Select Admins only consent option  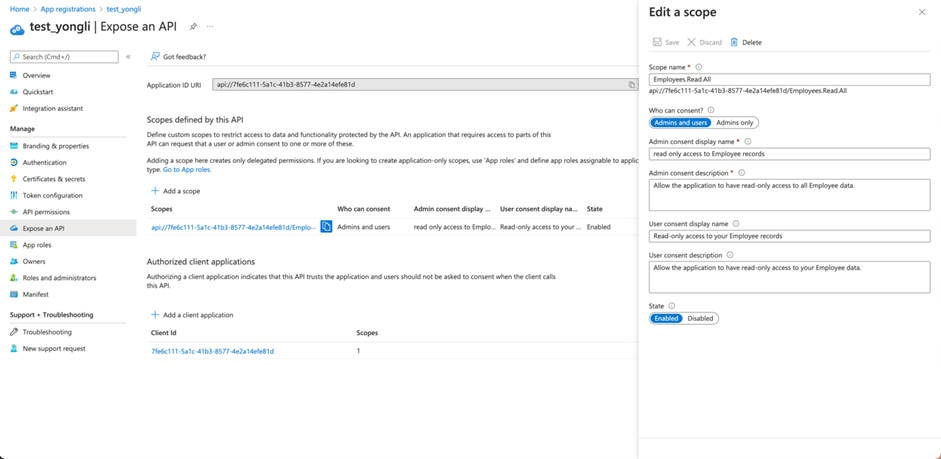click(x=735, y=122)
